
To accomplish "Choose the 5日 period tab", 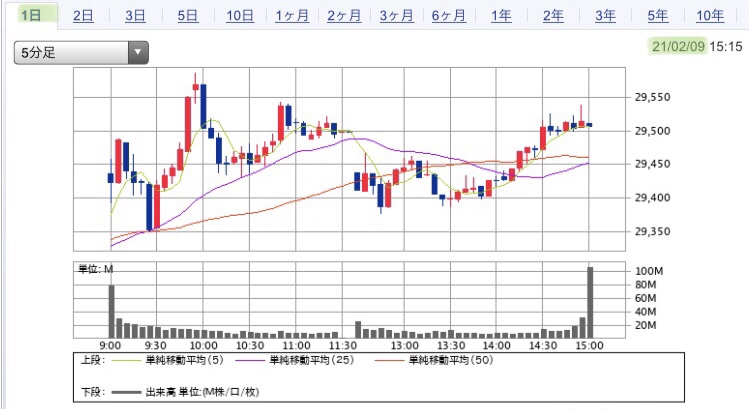I will [187, 16].
